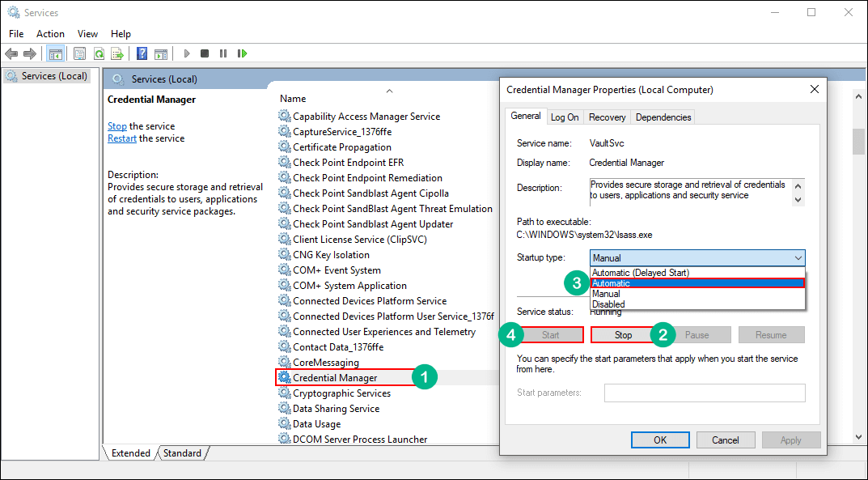
Task: Click gear icon beside CNG Key Isolation
Action: [x=284, y=254]
